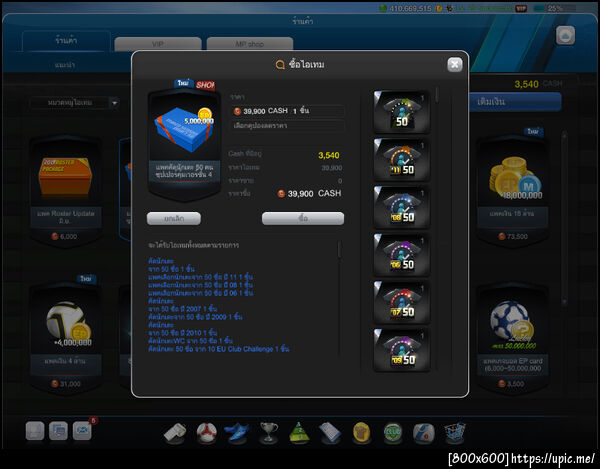Open the trophy cup icon
This screenshot has height=469, width=600.
pyautogui.click(x=268, y=433)
